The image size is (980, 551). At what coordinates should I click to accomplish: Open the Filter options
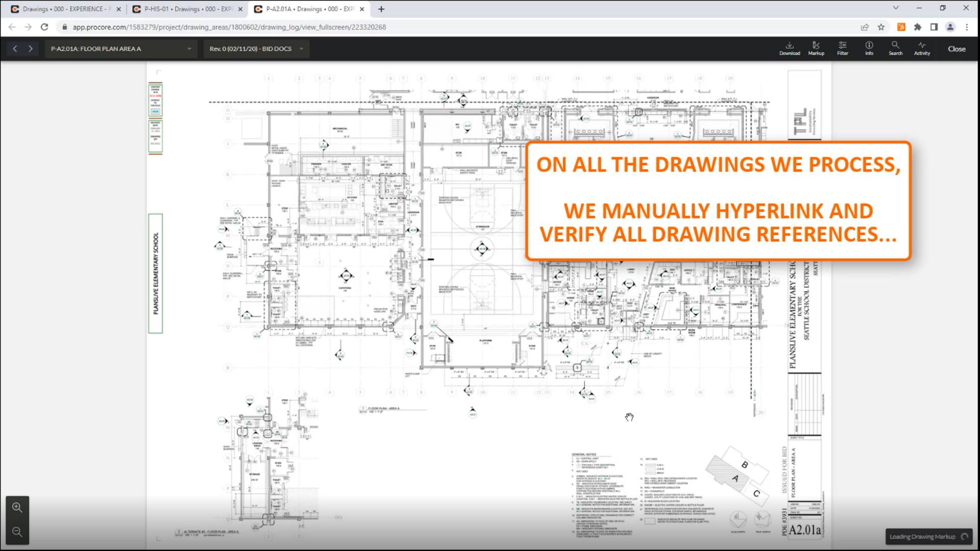click(842, 48)
